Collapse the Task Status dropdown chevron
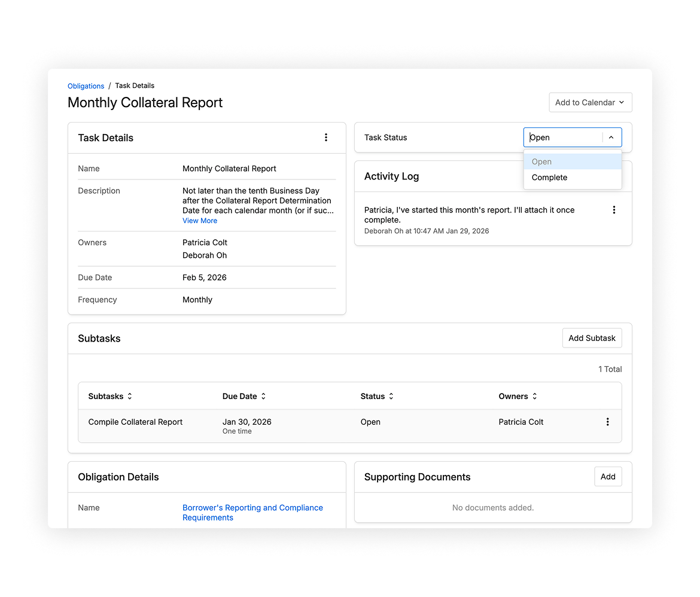The width and height of the screenshot is (700, 597). pyautogui.click(x=611, y=138)
